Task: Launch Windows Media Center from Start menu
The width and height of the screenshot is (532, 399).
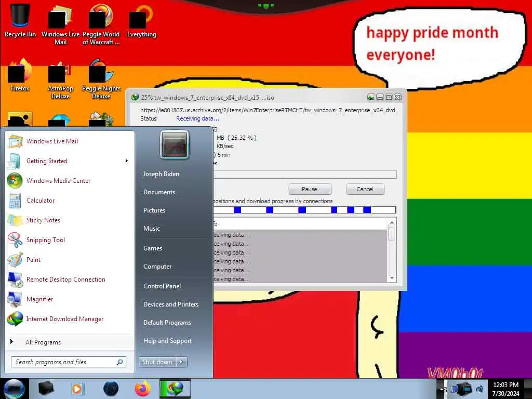Action: 70,180
